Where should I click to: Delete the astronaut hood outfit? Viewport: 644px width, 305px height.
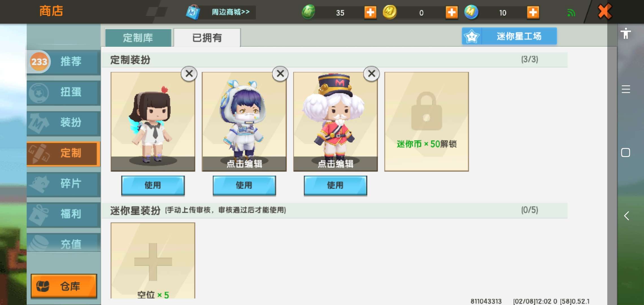pos(280,74)
